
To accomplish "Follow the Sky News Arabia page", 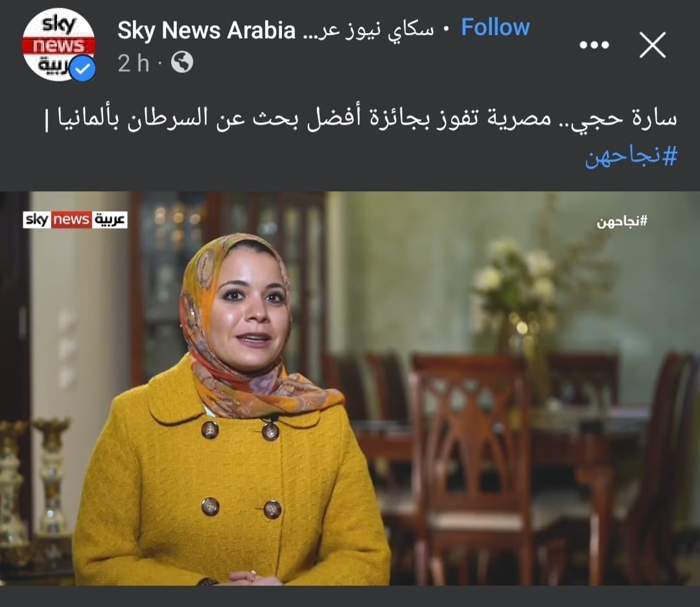I will click(495, 27).
